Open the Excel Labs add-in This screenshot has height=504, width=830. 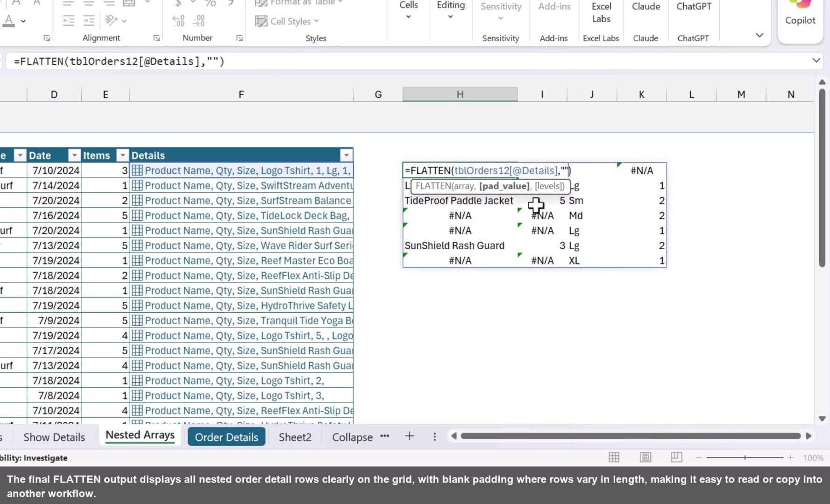pyautogui.click(x=601, y=13)
